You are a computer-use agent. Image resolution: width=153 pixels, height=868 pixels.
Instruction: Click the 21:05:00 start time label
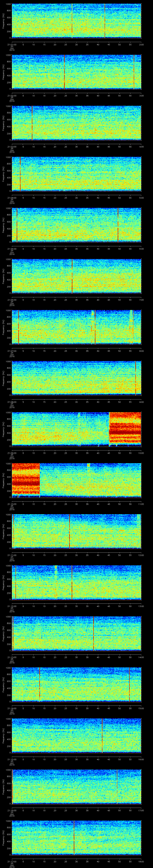click(x=12, y=249)
